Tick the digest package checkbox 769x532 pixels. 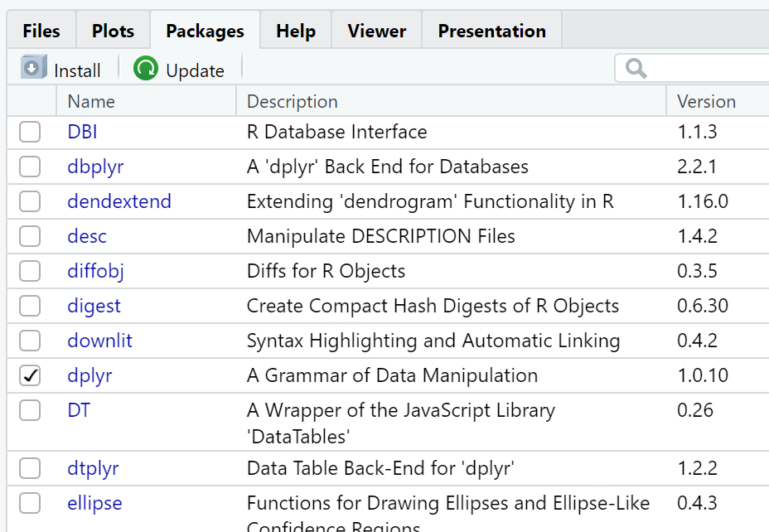point(30,306)
